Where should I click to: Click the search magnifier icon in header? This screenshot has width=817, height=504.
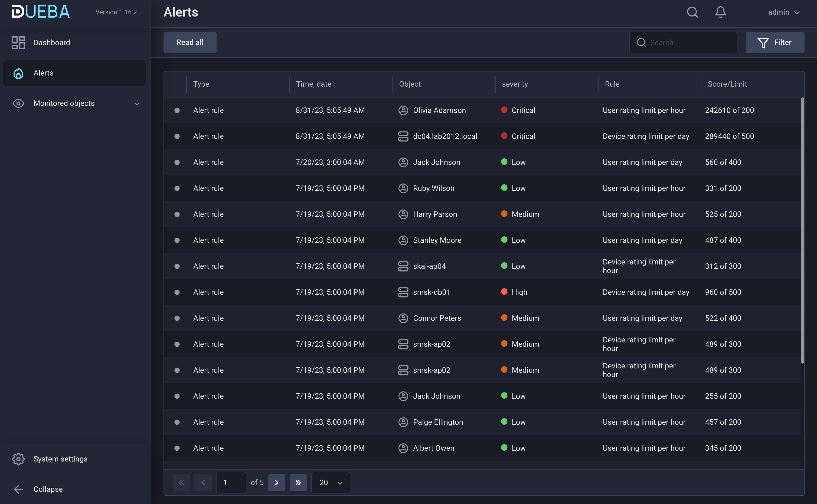click(692, 12)
